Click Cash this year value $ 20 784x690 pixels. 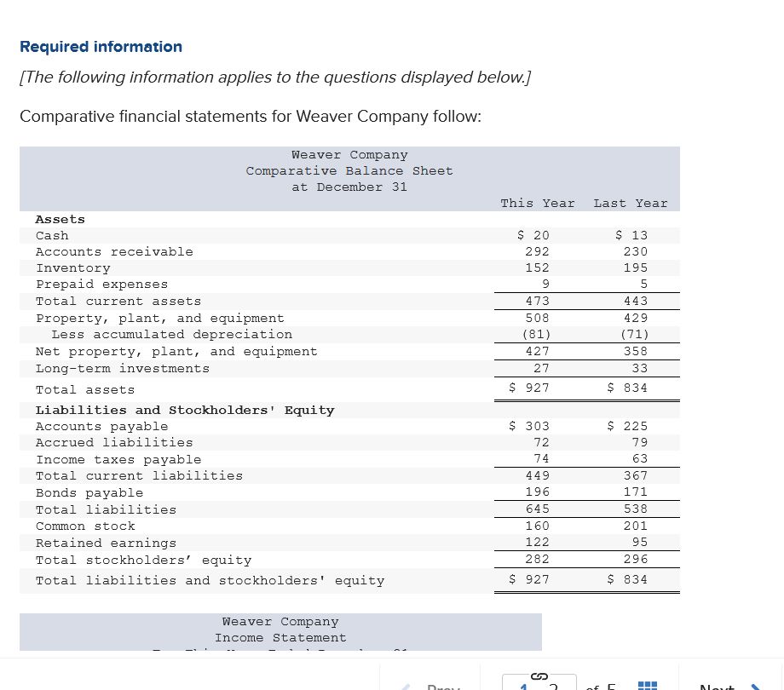(533, 235)
